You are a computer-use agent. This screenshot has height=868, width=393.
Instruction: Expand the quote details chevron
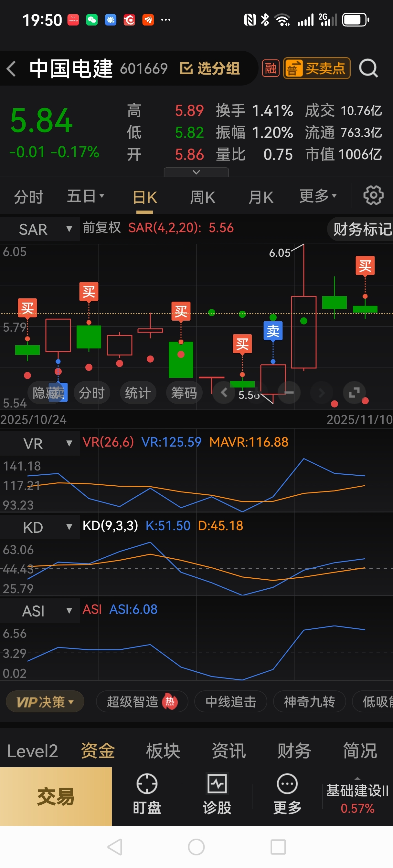[x=196, y=172]
